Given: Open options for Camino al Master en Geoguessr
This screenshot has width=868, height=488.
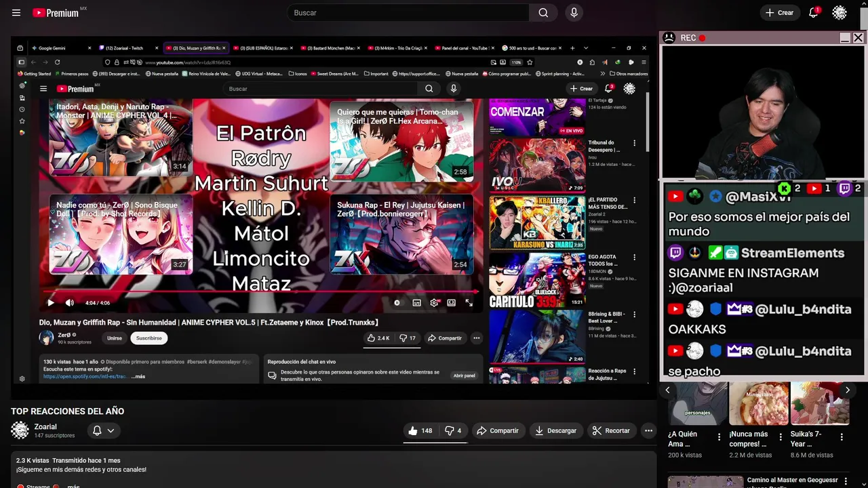Looking at the screenshot, I should tap(846, 482).
